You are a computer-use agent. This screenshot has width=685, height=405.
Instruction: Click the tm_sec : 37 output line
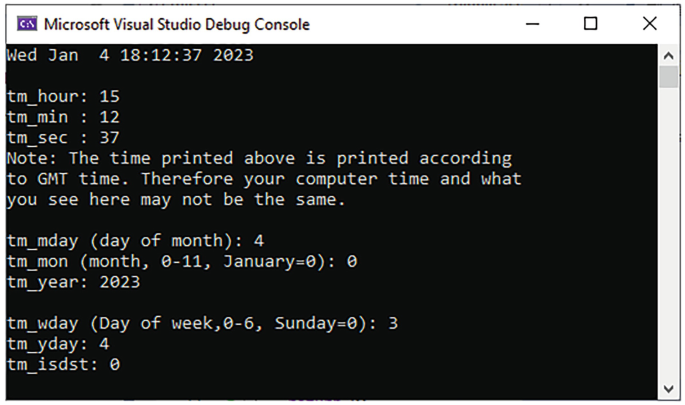tap(63, 138)
